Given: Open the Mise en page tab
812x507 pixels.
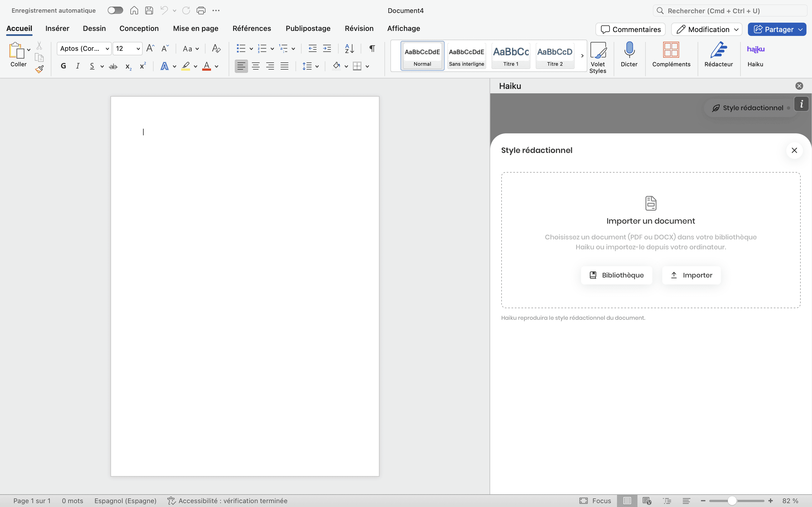Looking at the screenshot, I should click(196, 28).
